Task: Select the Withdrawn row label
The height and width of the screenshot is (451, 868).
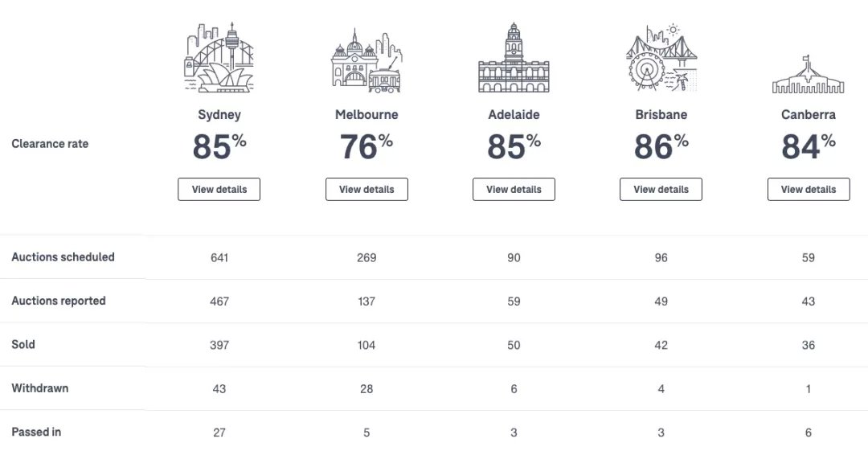Action: point(40,387)
